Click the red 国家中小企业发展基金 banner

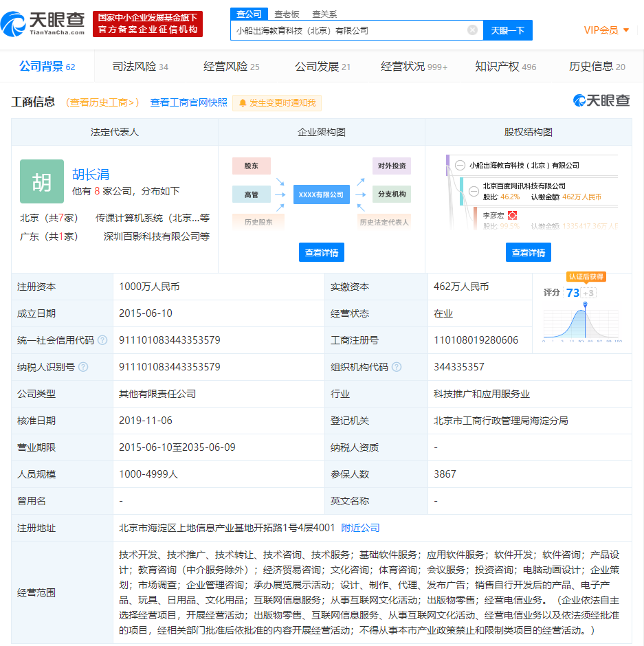tap(148, 24)
